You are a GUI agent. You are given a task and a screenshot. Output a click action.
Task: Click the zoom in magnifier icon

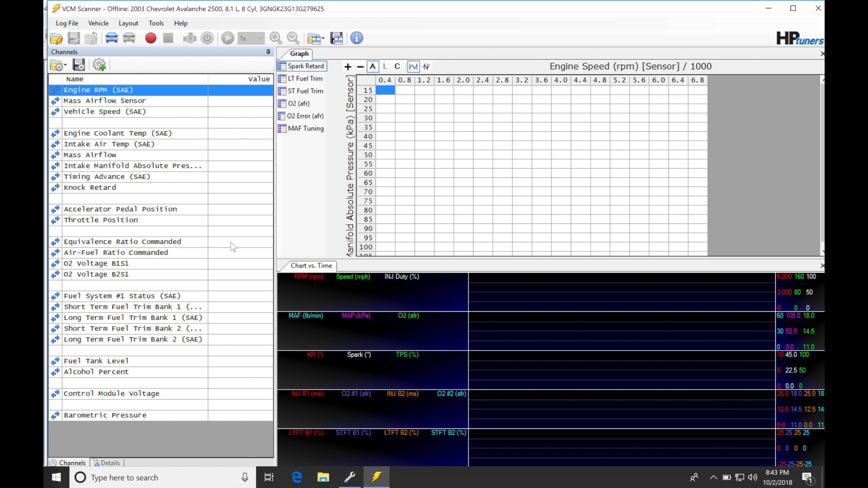pos(275,38)
